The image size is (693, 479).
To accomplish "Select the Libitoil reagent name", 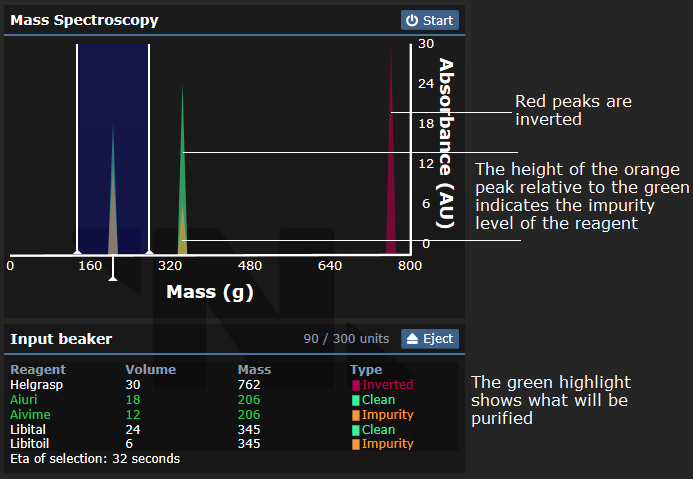I will click(x=30, y=444).
